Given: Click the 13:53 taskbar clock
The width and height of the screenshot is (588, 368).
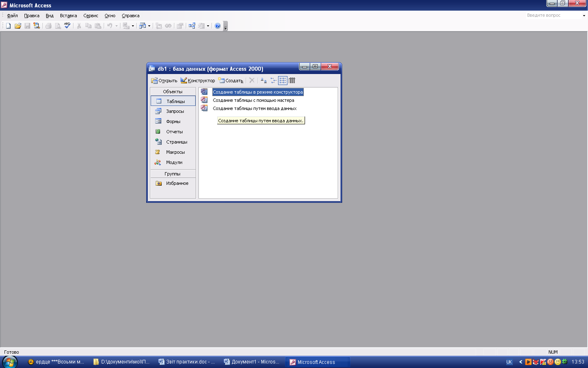Looking at the screenshot, I should [578, 362].
